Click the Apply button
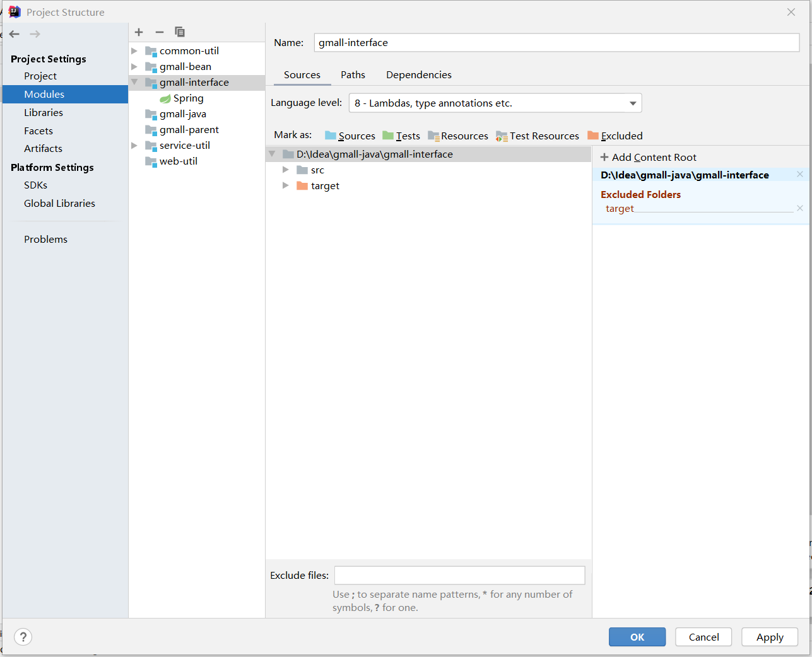This screenshot has height=657, width=812. click(770, 637)
